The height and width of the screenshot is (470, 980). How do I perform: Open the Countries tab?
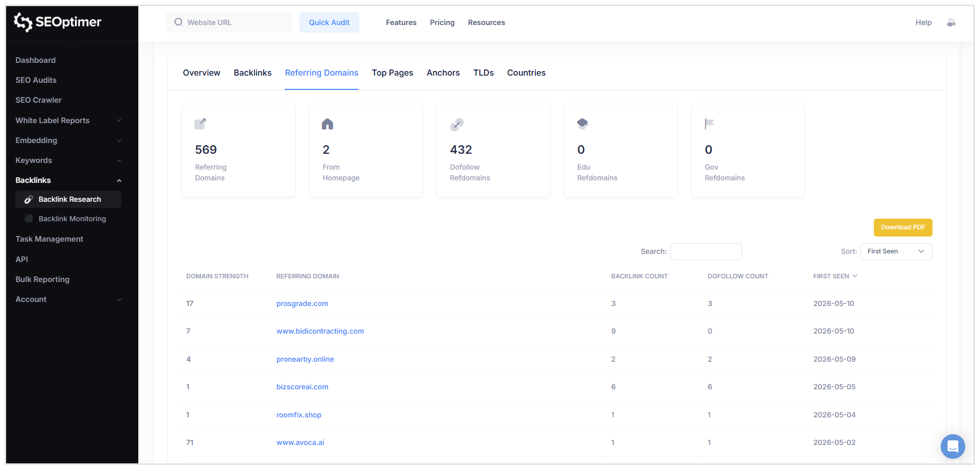pyautogui.click(x=526, y=73)
